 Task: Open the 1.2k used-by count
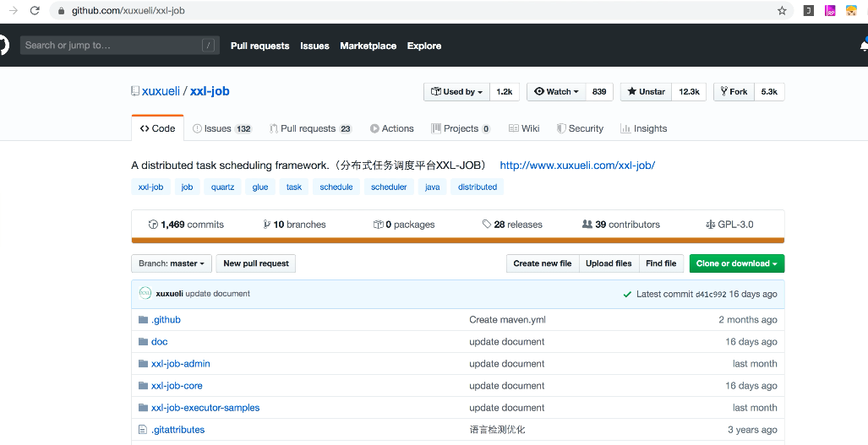(x=505, y=92)
